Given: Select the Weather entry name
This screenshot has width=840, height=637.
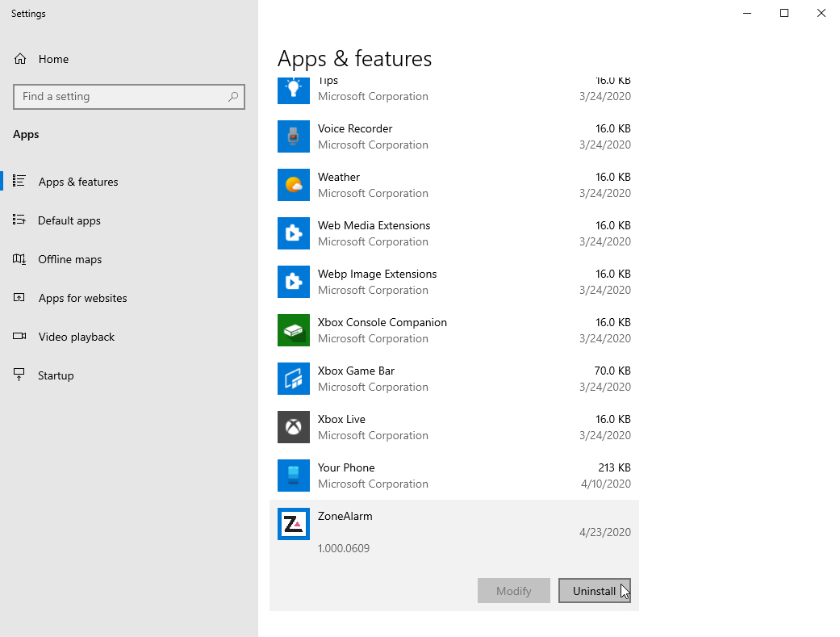Looking at the screenshot, I should [339, 177].
